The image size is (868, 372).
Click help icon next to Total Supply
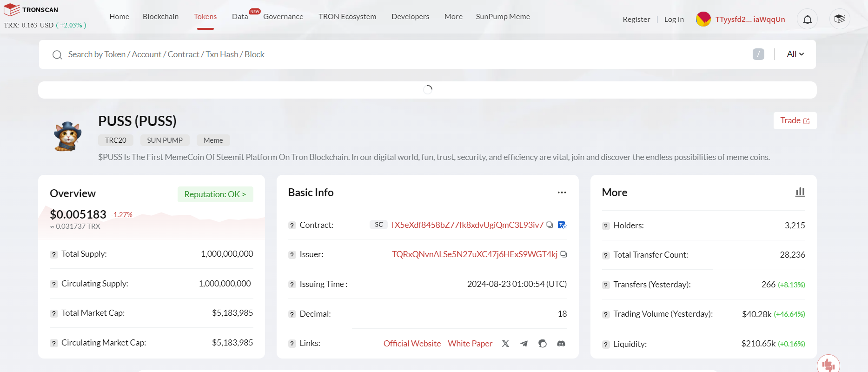click(54, 254)
